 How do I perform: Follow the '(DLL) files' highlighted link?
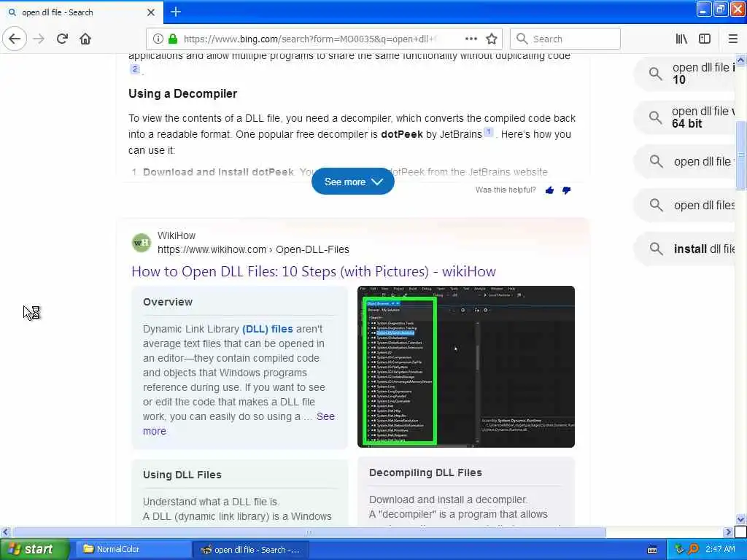click(267, 329)
